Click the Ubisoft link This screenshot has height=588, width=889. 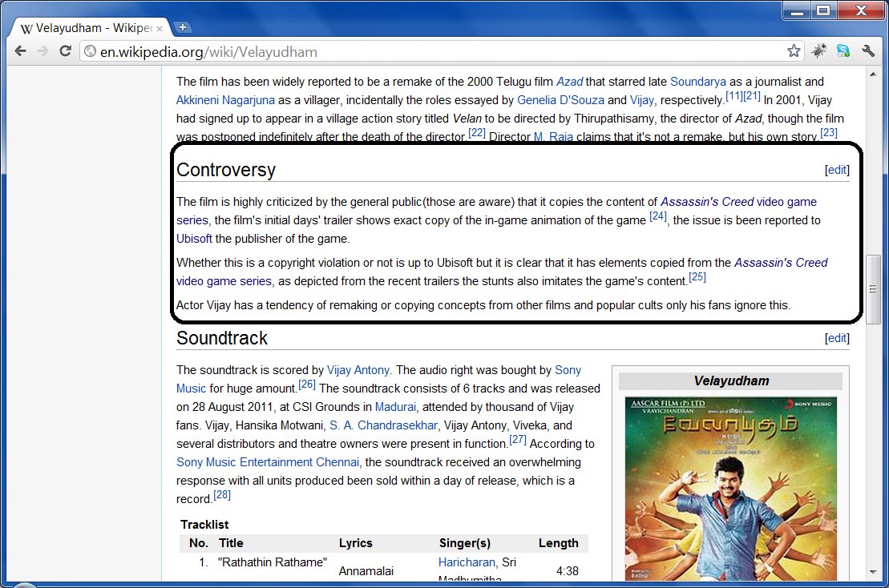tap(194, 239)
